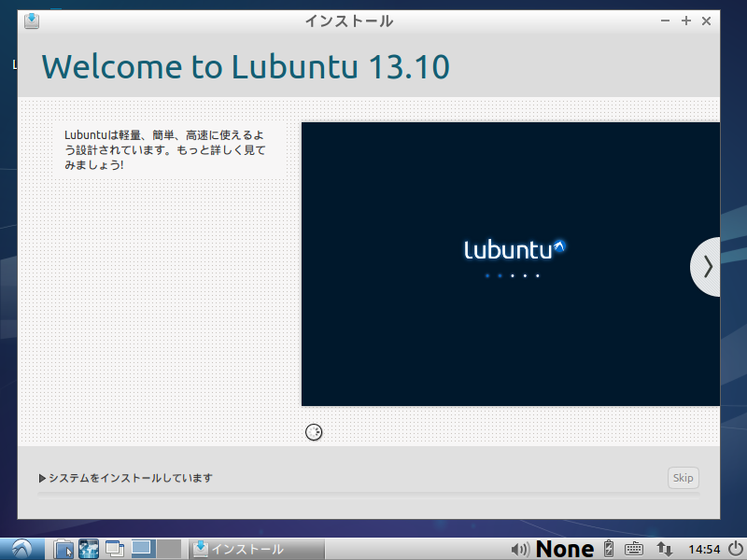Open the power logout icon in taskbar

pyautogui.click(x=736, y=549)
